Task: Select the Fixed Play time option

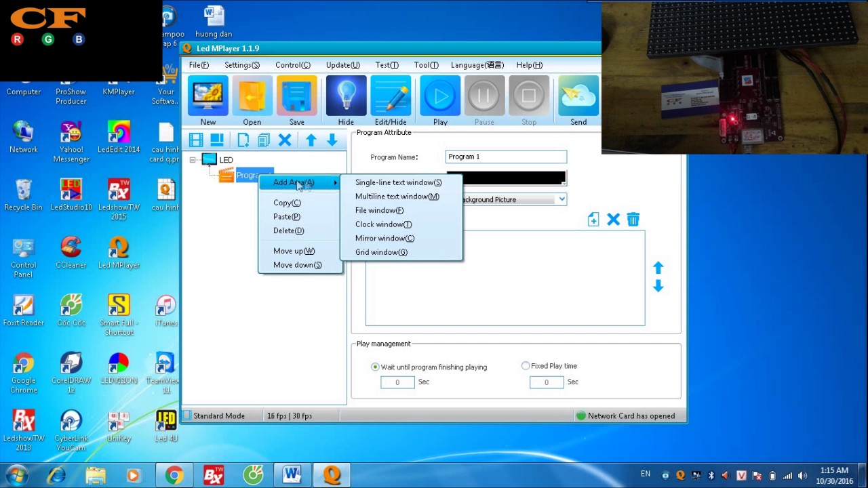Action: (526, 366)
